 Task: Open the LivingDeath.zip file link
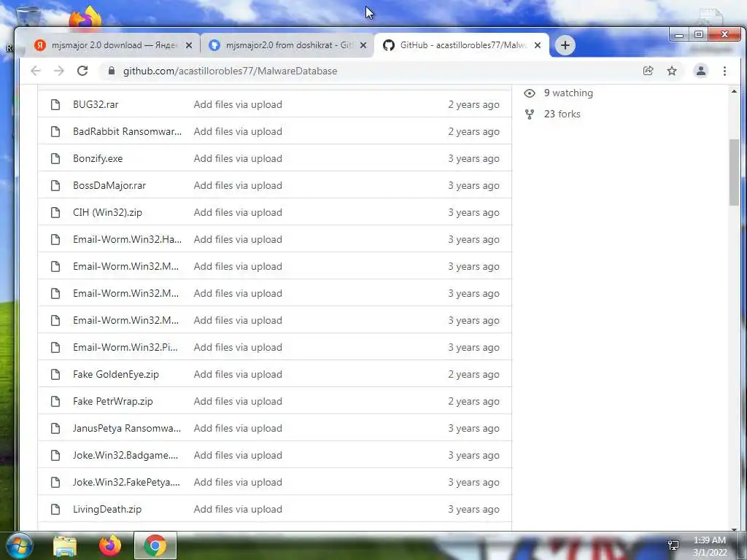point(107,509)
